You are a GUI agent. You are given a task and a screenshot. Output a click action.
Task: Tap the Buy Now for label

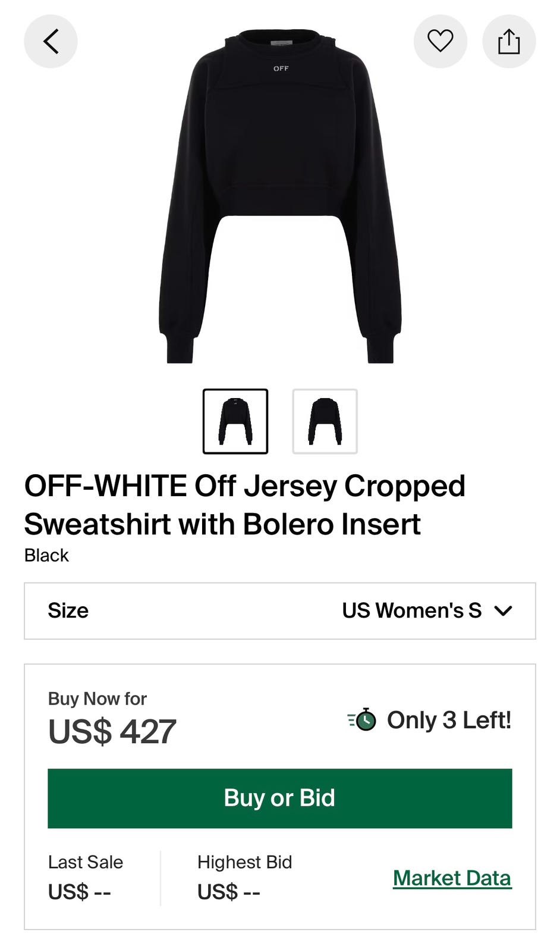click(97, 699)
